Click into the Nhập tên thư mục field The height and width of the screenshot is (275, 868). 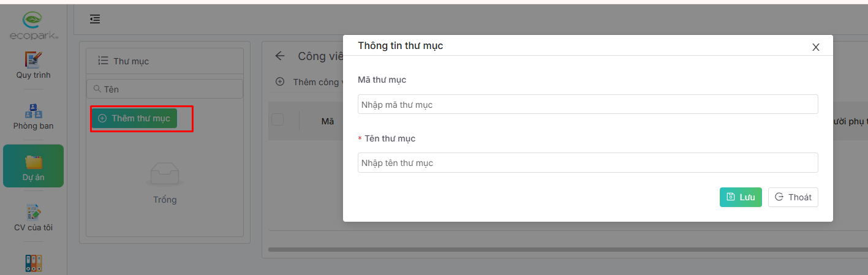587,163
